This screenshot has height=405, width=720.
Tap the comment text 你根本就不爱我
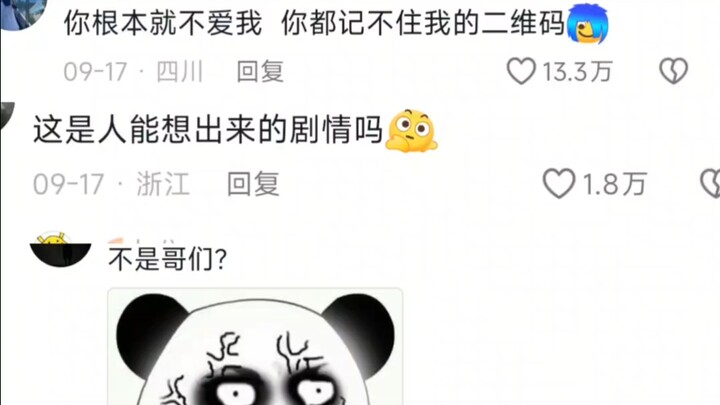click(x=163, y=23)
